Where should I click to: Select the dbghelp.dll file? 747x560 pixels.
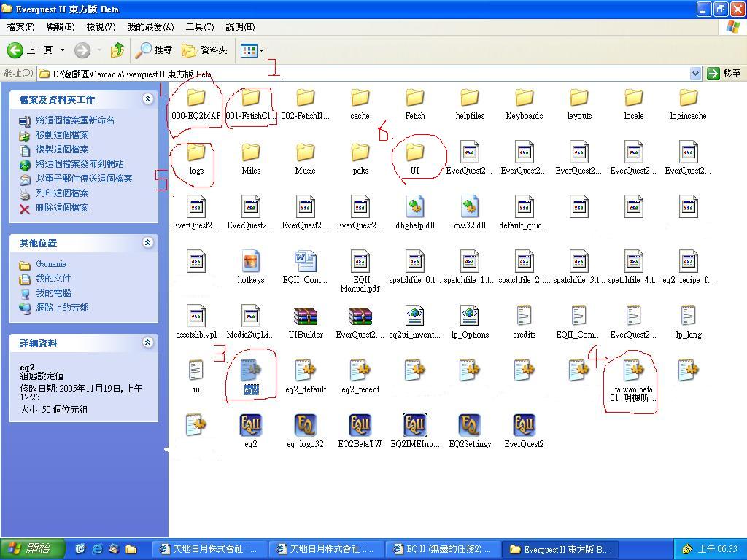pos(414,208)
